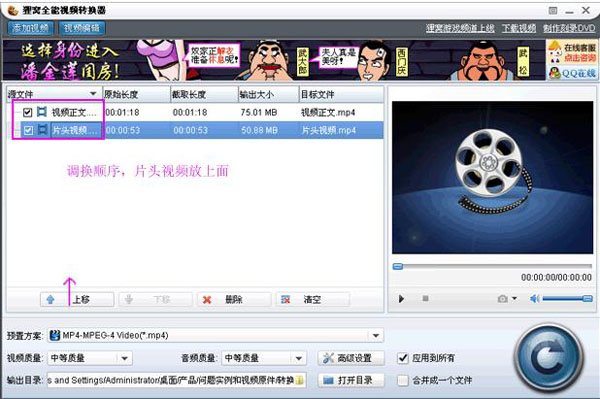Image resolution: width=600 pixels, height=399 pixels.
Task: Click original length 00:01:18 cell
Action: pyautogui.click(x=122, y=112)
